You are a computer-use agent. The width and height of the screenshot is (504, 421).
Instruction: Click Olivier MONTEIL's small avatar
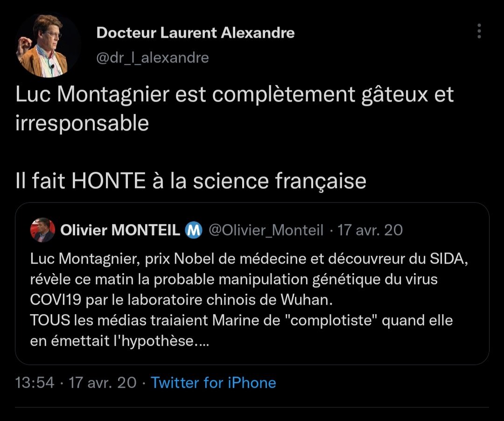43,230
